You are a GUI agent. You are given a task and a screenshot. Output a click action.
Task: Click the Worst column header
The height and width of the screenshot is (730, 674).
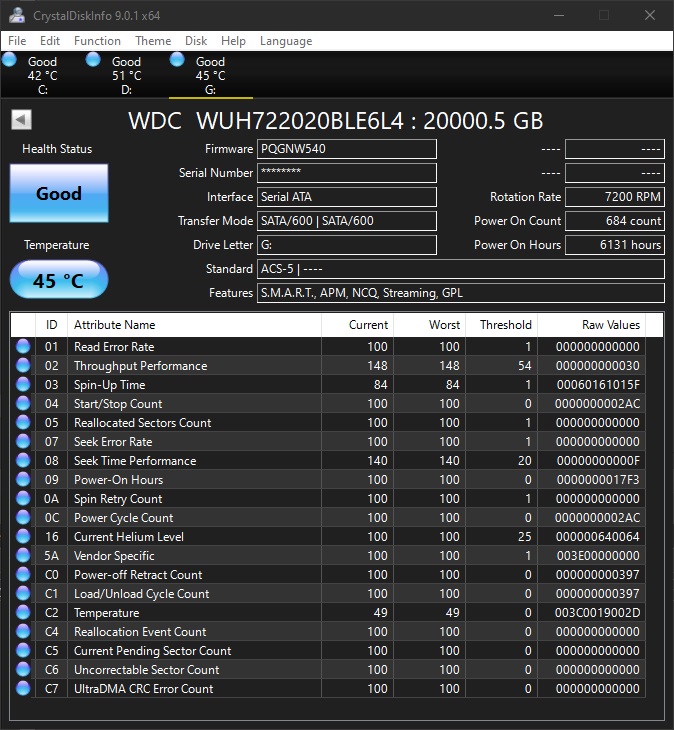(x=430, y=325)
